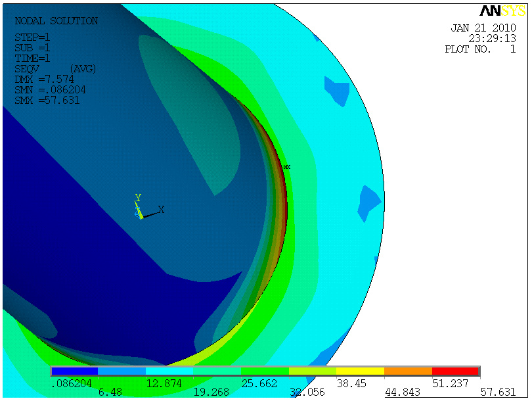Click the SMN =.086204 value

[x=50, y=89]
